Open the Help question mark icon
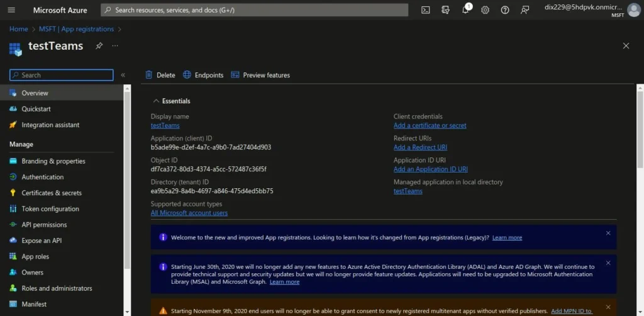644x316 pixels. (505, 10)
